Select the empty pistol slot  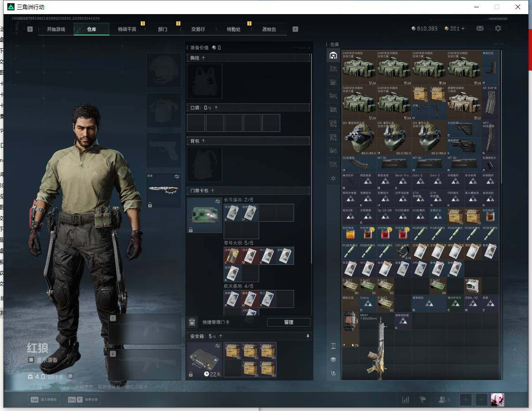[x=164, y=150]
